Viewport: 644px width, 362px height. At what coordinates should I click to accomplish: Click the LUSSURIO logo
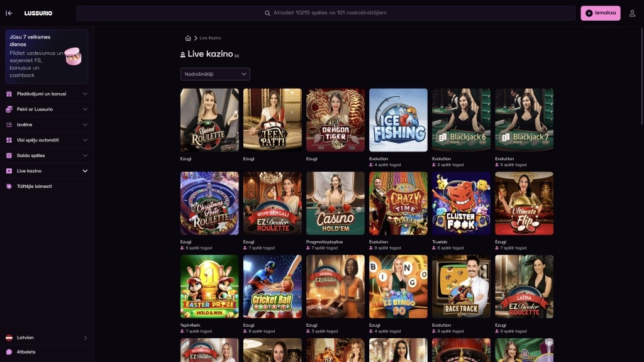coord(38,13)
